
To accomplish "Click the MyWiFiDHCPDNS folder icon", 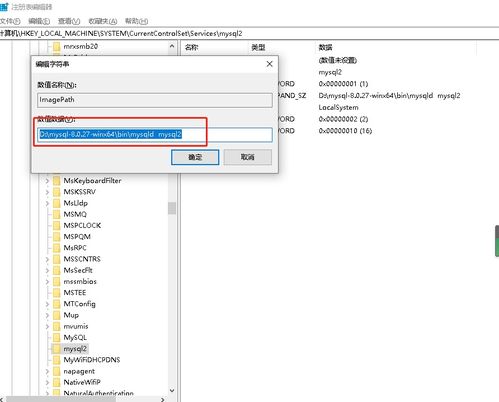I will (x=57, y=360).
